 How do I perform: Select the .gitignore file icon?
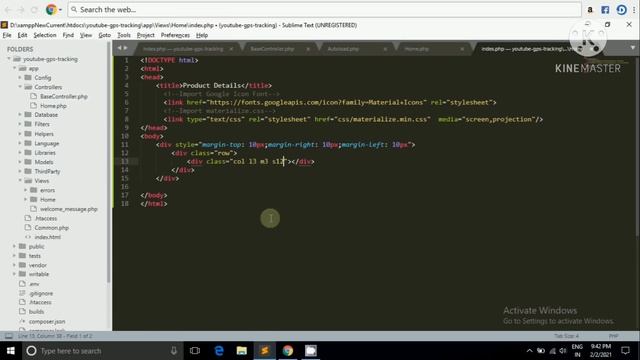22,293
